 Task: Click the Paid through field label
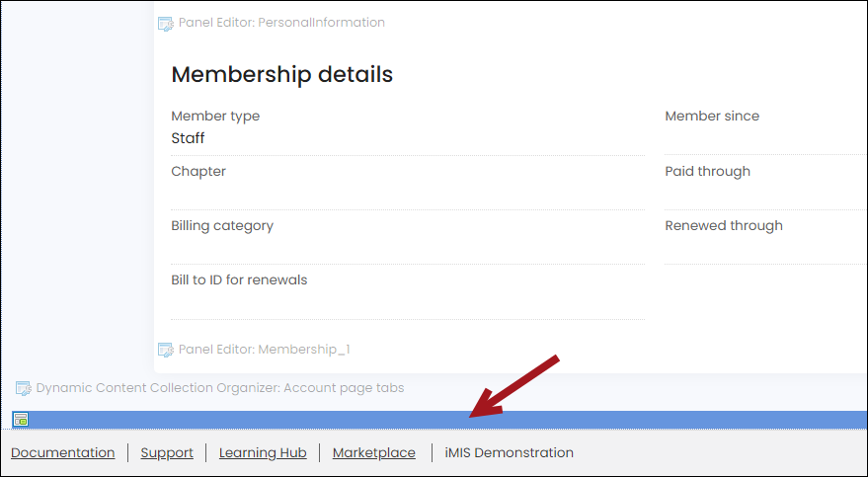click(x=708, y=172)
